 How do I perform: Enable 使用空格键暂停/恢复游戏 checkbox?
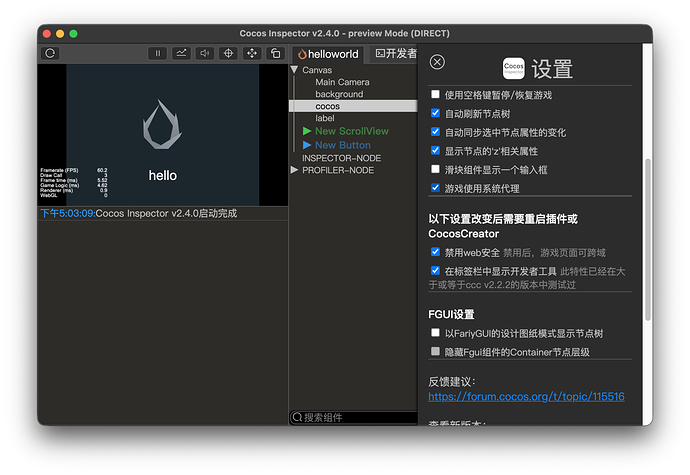point(435,94)
